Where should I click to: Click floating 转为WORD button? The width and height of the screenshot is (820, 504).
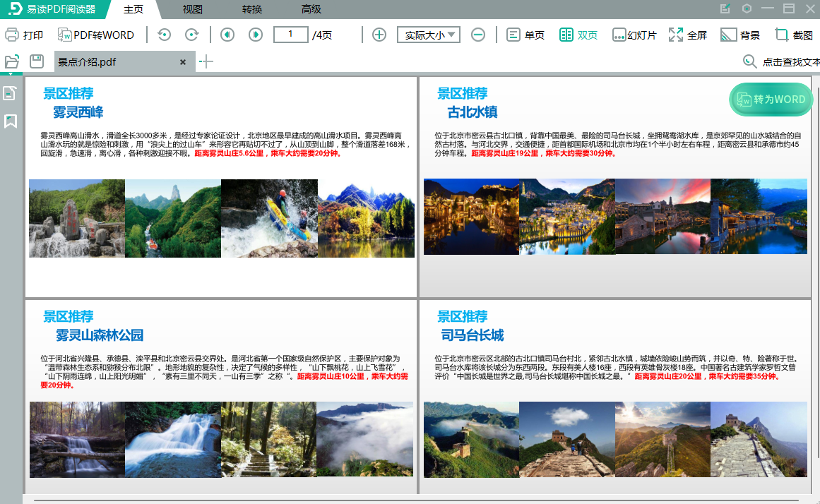pyautogui.click(x=771, y=100)
